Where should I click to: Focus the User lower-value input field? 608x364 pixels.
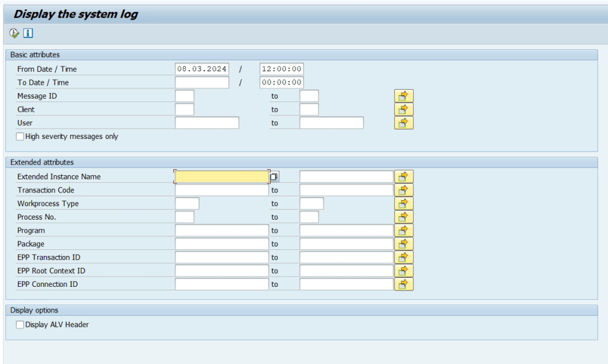207,123
